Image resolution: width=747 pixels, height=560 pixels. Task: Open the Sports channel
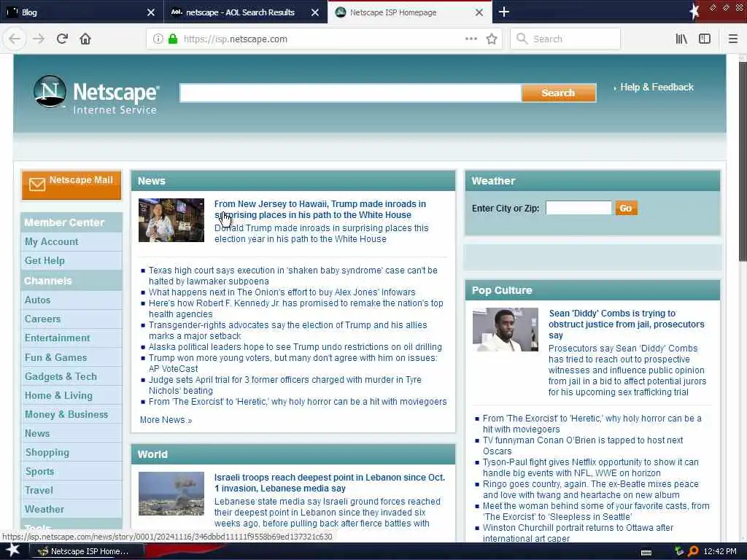[x=39, y=472]
